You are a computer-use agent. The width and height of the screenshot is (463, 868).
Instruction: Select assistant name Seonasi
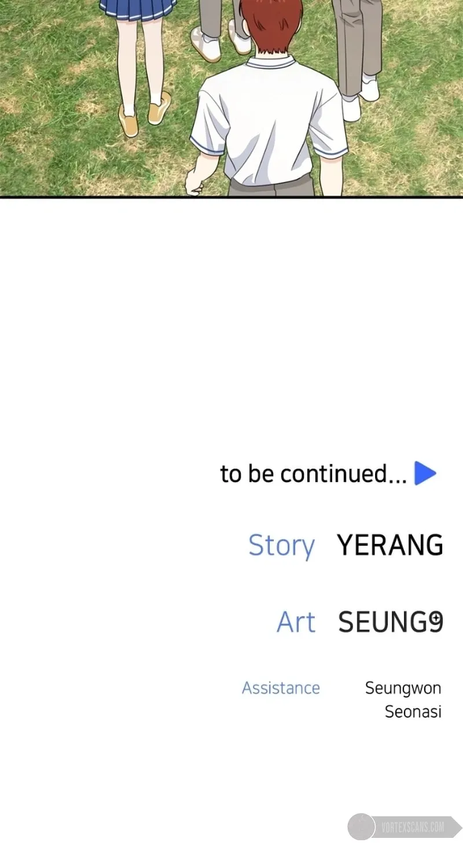click(413, 712)
